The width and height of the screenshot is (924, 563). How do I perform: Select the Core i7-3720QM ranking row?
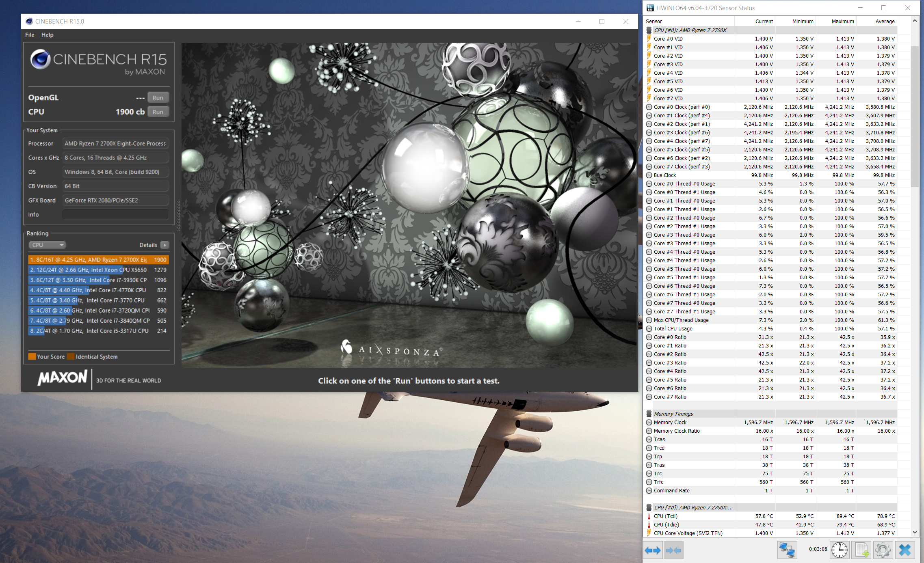click(98, 311)
